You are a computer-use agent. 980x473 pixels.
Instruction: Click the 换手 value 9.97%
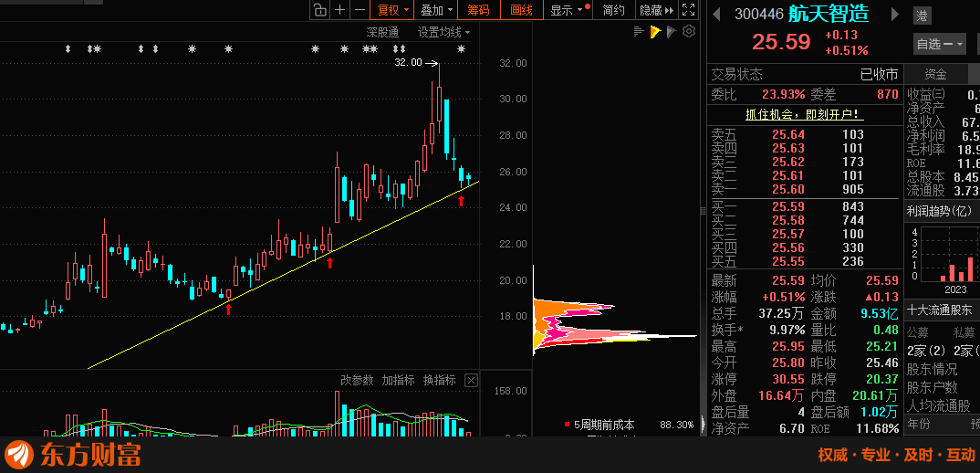tap(787, 330)
